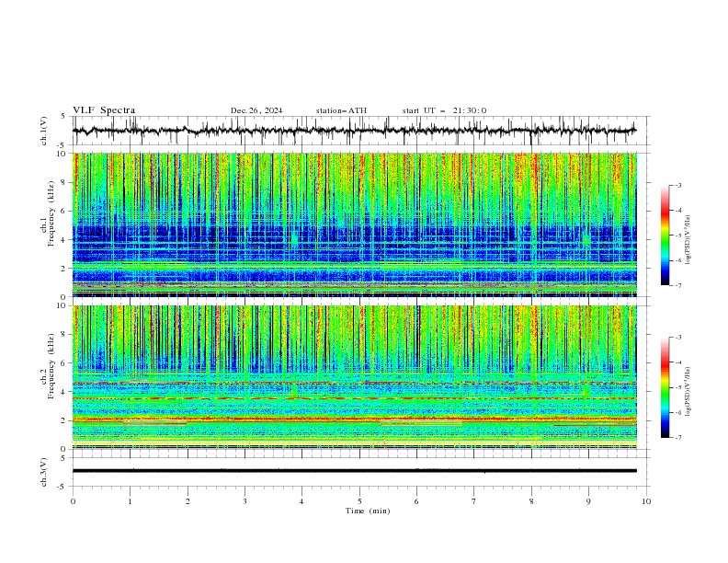Click the time axis tick label '8'
The height and width of the screenshot is (563, 728).
point(531,501)
